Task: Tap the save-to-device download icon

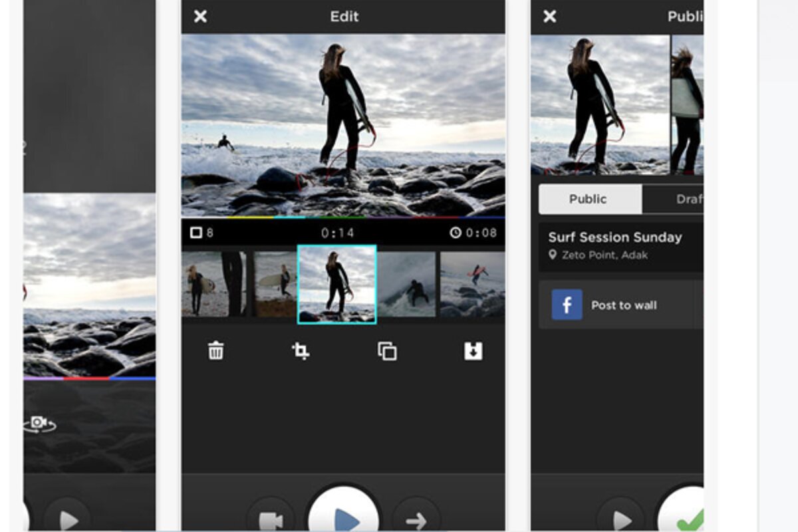Action: (x=473, y=350)
